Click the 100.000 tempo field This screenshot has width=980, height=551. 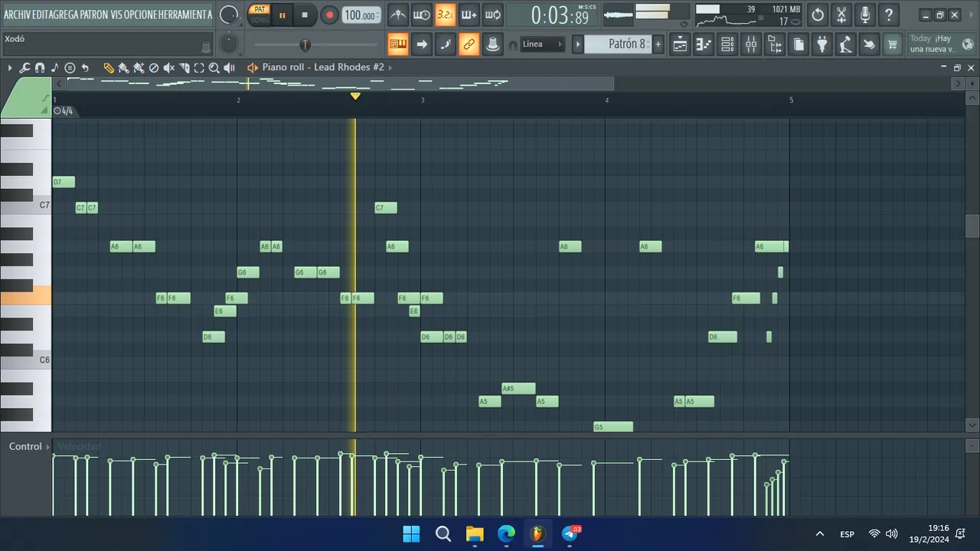pyautogui.click(x=361, y=15)
